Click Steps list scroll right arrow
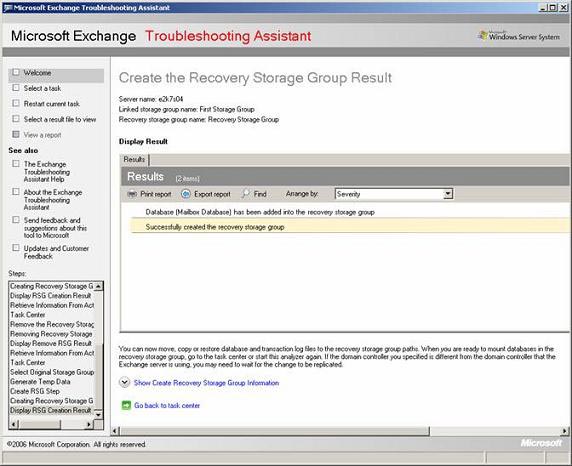Screen dimensions: 572x466 pos(89,424)
